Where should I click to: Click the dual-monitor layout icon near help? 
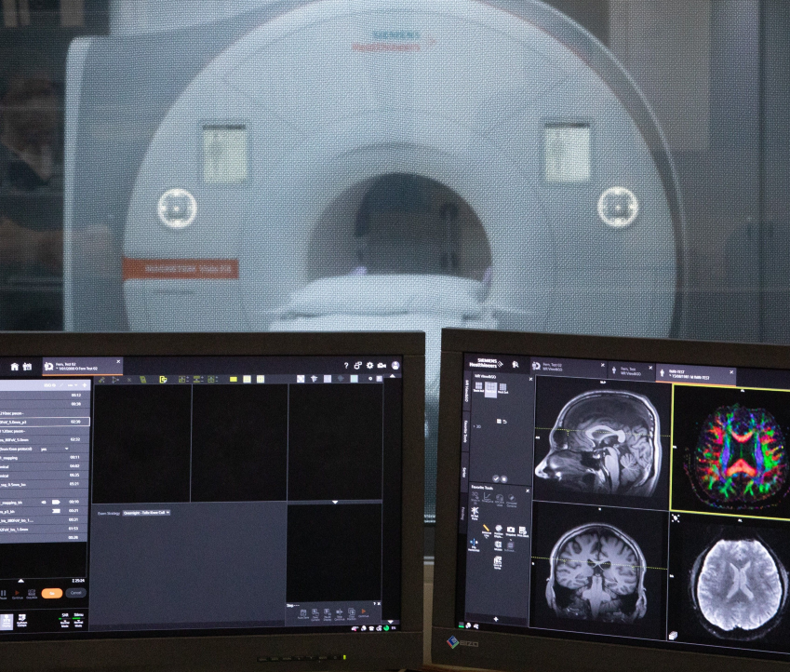(357, 365)
